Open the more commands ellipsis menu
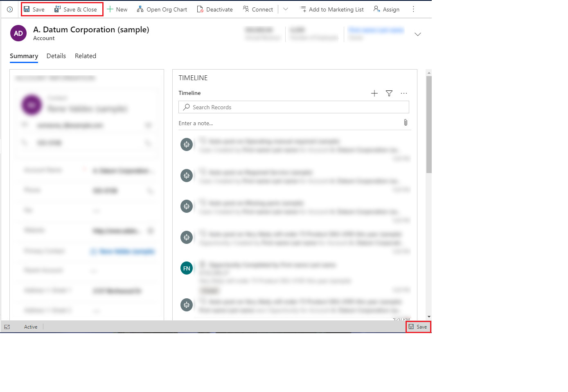The image size is (568, 392). [413, 9]
